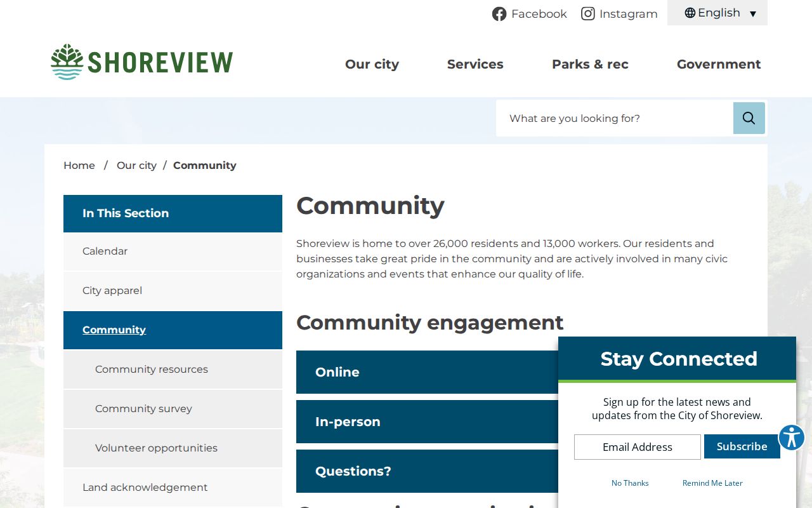
Task: Go to Home breadcrumb
Action: coord(79,165)
